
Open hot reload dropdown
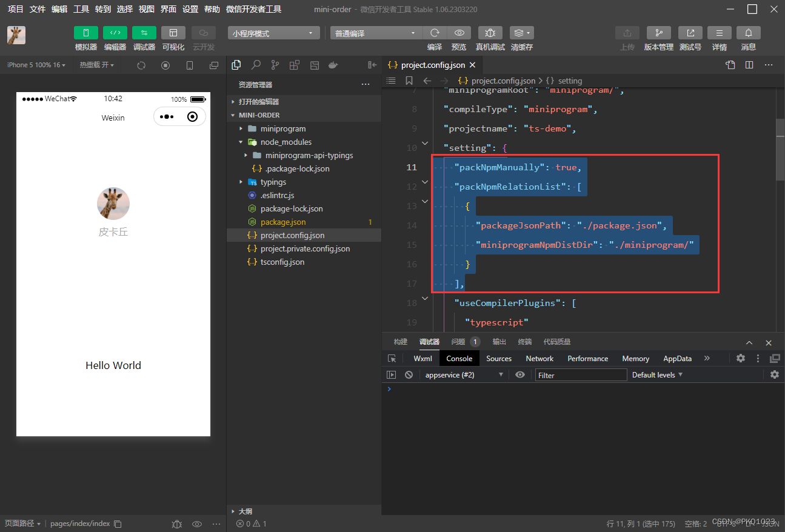(96, 65)
